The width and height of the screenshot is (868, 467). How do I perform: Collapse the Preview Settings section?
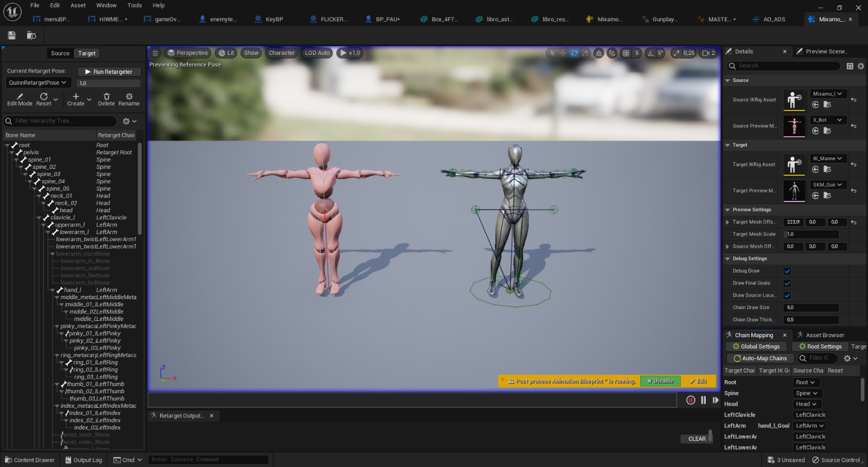[727, 210]
